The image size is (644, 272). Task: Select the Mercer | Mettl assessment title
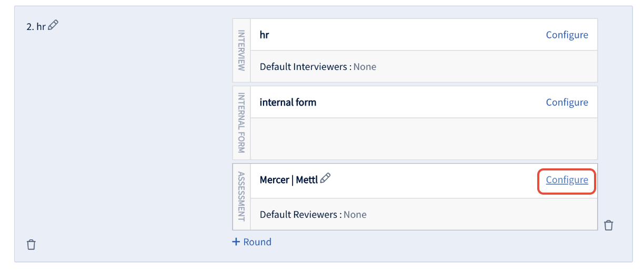(x=289, y=180)
